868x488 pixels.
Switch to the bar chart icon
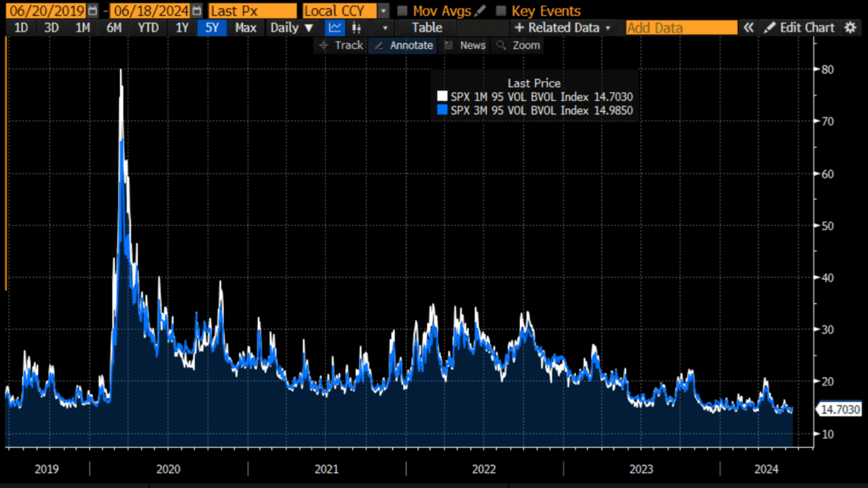pyautogui.click(x=356, y=27)
